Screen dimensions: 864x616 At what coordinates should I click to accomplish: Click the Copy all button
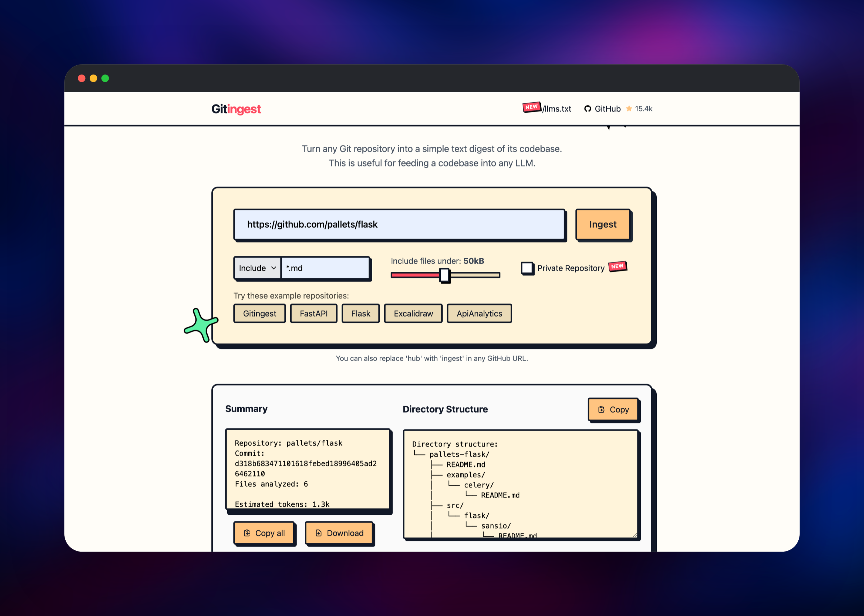coord(264,533)
